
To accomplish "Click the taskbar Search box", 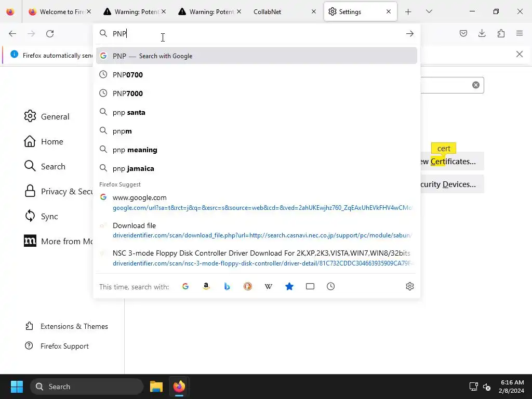I will [x=87, y=387].
